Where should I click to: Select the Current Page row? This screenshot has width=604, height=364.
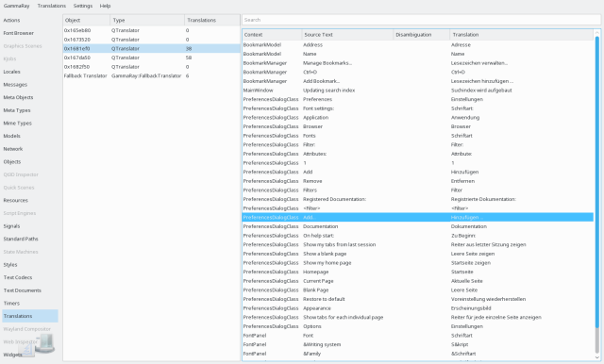(418, 281)
